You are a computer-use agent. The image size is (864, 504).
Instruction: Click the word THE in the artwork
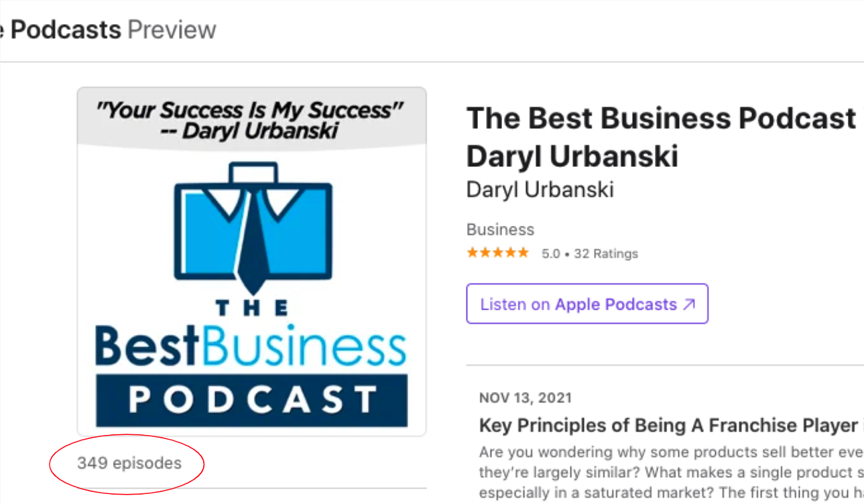click(253, 308)
